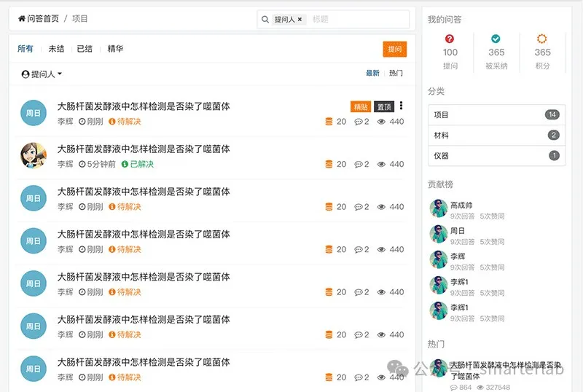Open the hot question link under 热门

tap(506, 371)
